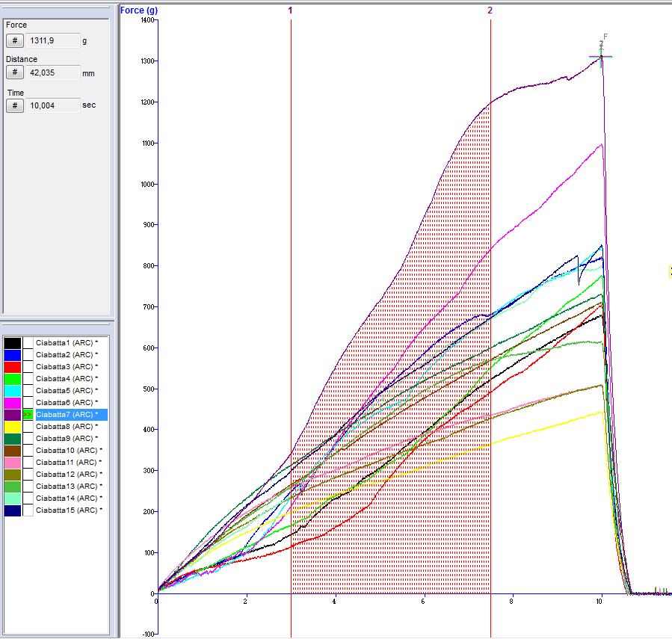Click the # button next to Force value

14,40
